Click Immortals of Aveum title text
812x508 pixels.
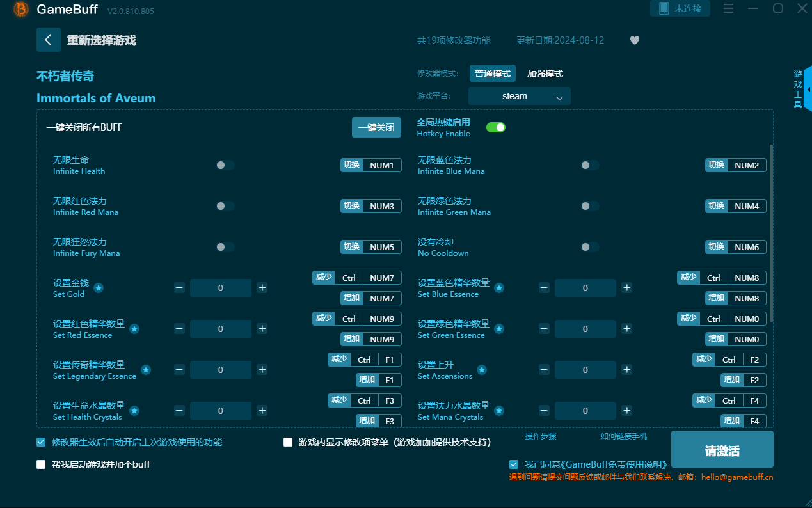tap(96, 98)
